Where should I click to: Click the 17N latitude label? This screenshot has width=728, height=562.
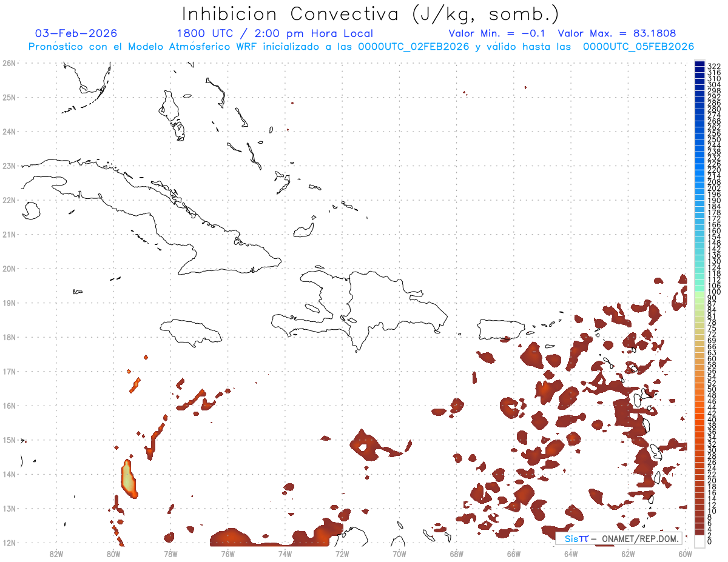tap(9, 371)
